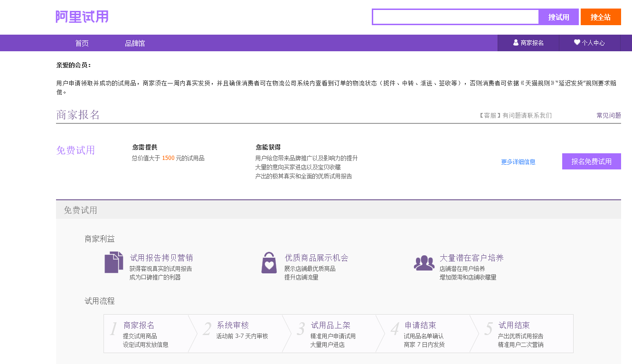The width and height of the screenshot is (632, 364).
Task: Click the 成为口碑推广的利器 text
Action: 155,278
